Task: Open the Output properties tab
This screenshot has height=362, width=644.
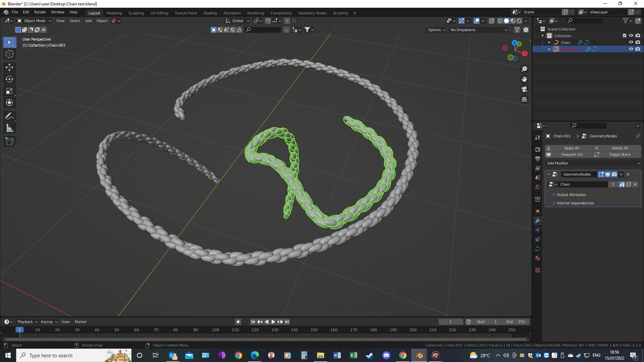Action: [538, 159]
